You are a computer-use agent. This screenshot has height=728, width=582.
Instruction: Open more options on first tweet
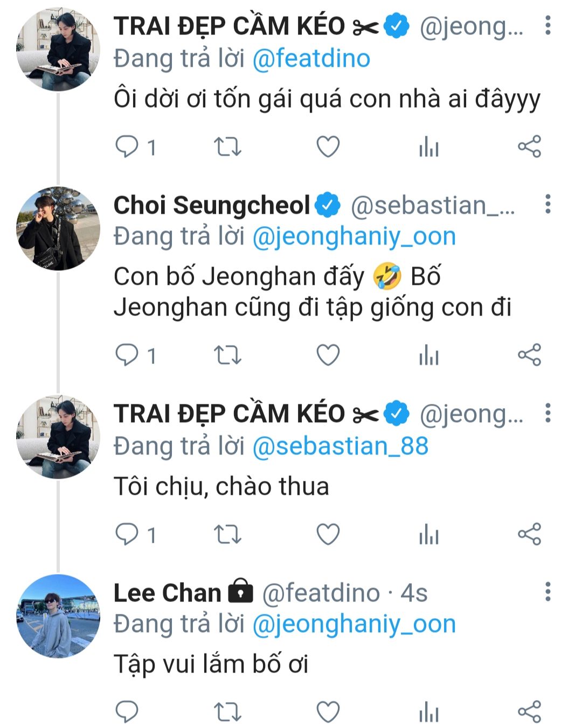(548, 25)
